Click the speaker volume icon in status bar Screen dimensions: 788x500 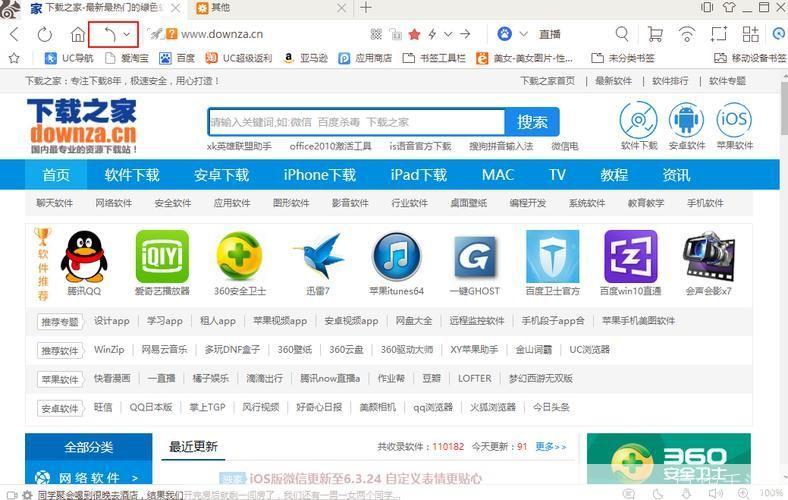pos(715,493)
